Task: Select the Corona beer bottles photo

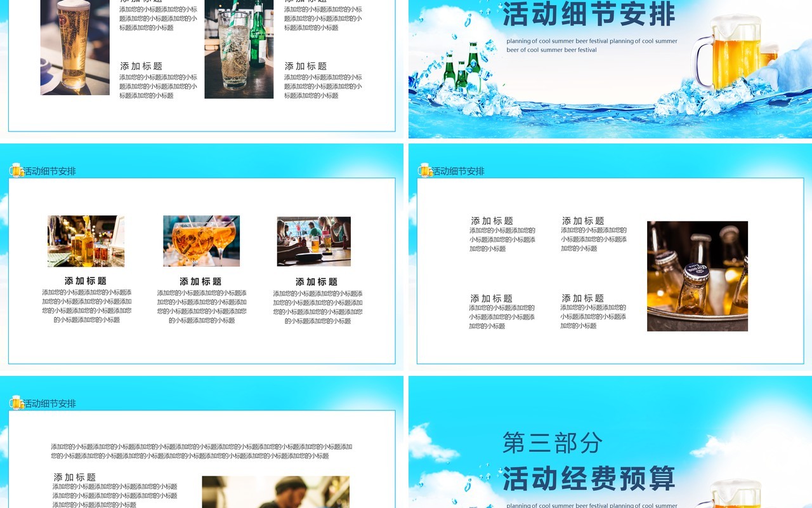Action: (x=697, y=276)
